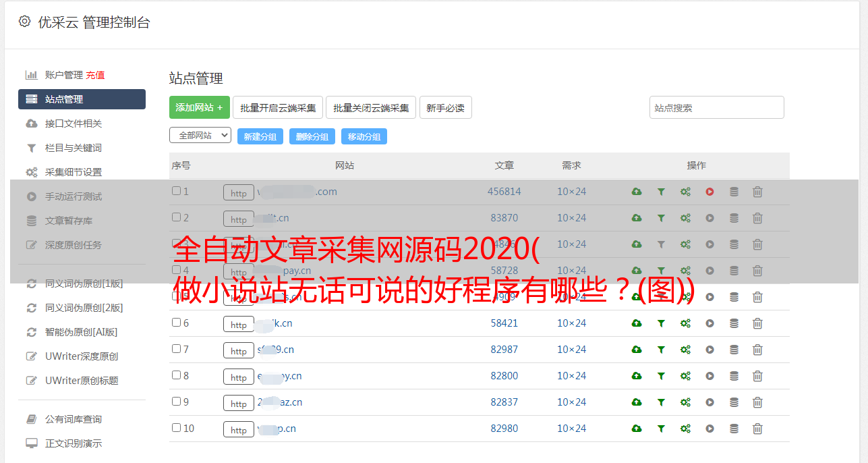Click trash icon in row 58728
The image size is (868, 463).
click(x=757, y=271)
